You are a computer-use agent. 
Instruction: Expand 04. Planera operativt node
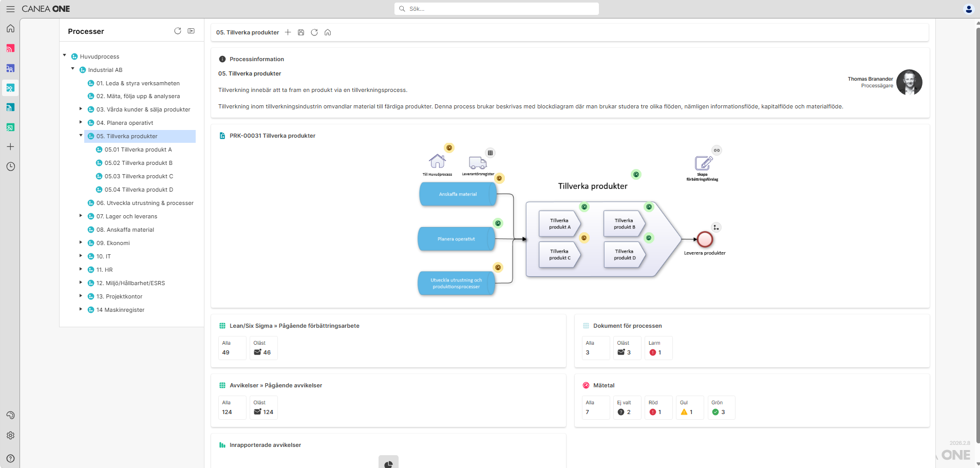click(81, 122)
